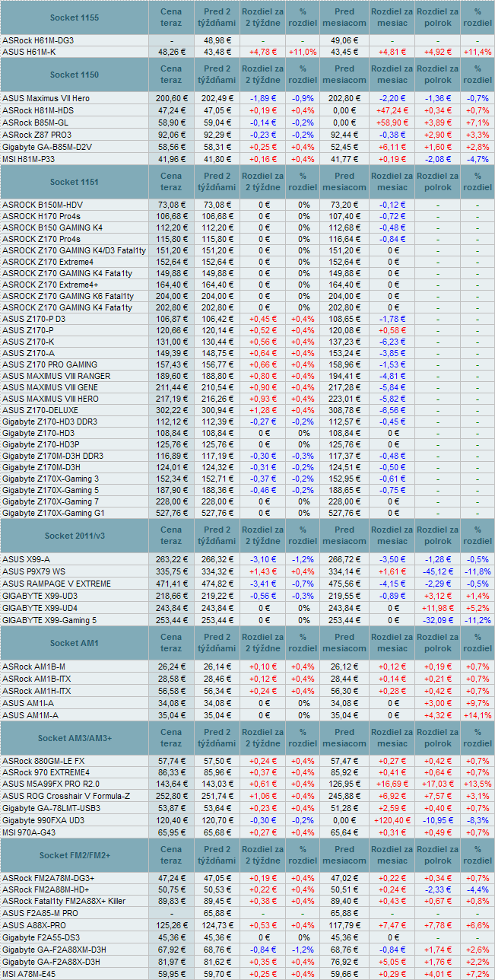Select ASRock Z87 PRO3 product name
This screenshot has width=495, height=980.
[36, 134]
